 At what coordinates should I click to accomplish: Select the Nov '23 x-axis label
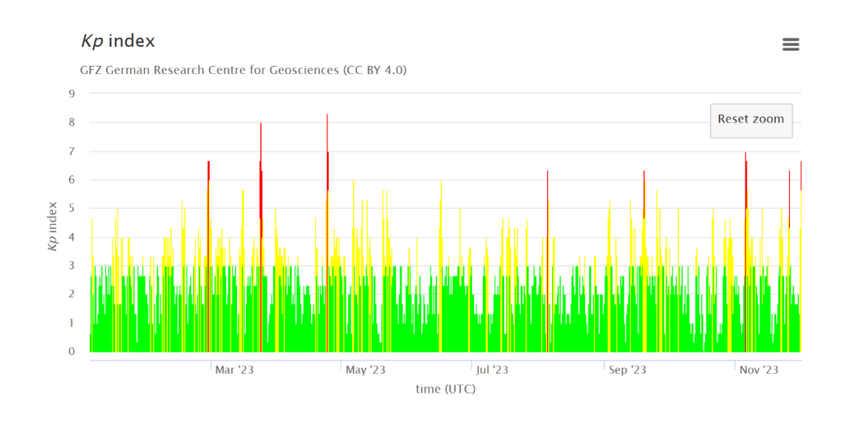tap(759, 370)
